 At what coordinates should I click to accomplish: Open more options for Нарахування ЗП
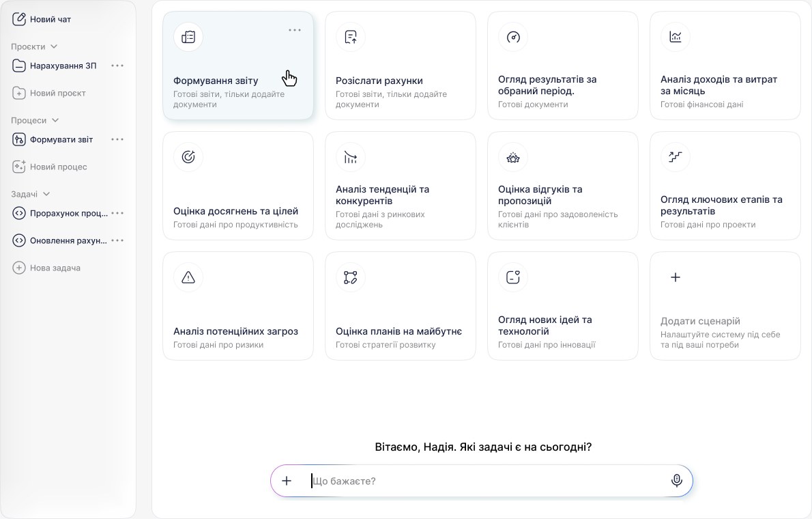pos(117,66)
